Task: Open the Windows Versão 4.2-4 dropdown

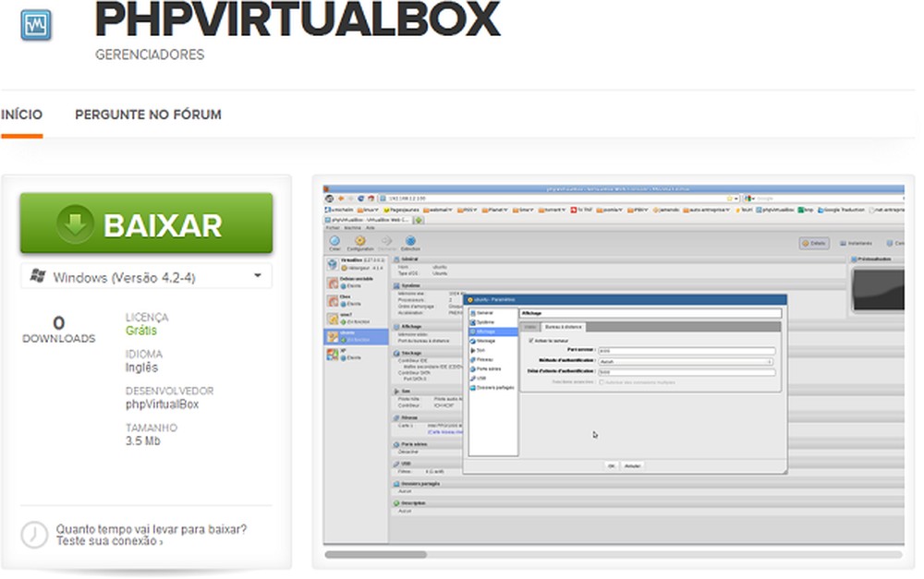Action: (145, 275)
